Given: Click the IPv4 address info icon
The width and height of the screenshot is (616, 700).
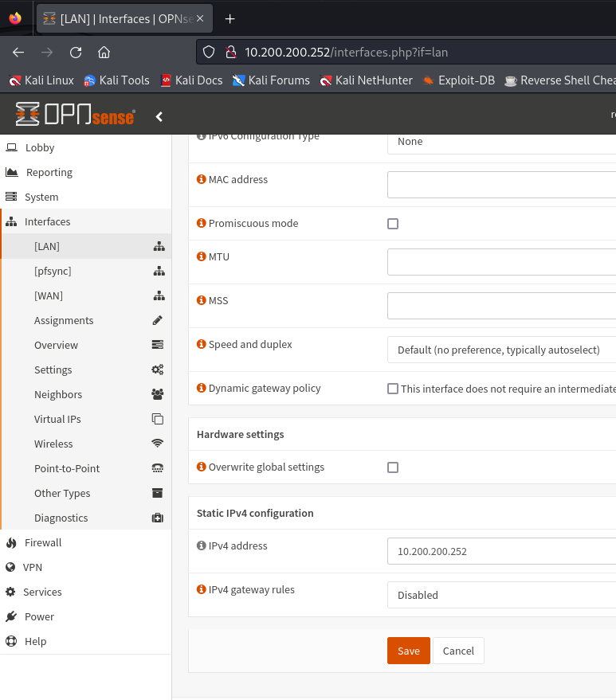Looking at the screenshot, I should click(x=202, y=546).
